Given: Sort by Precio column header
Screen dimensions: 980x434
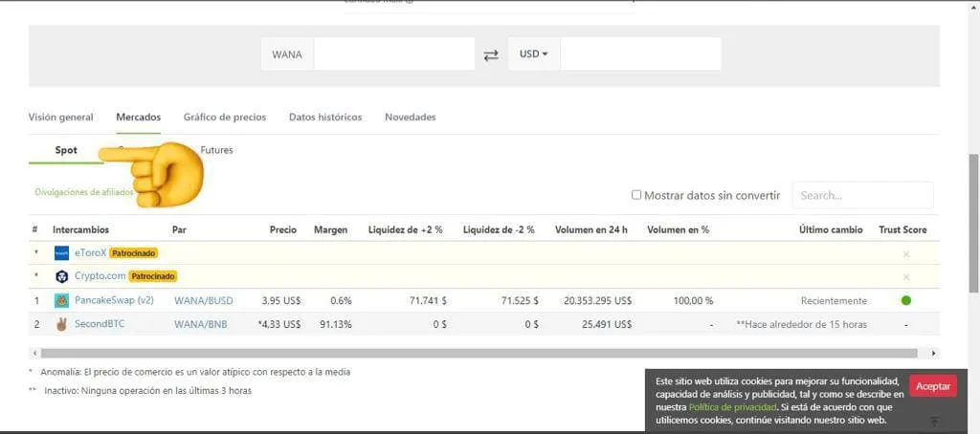Looking at the screenshot, I should [283, 229].
